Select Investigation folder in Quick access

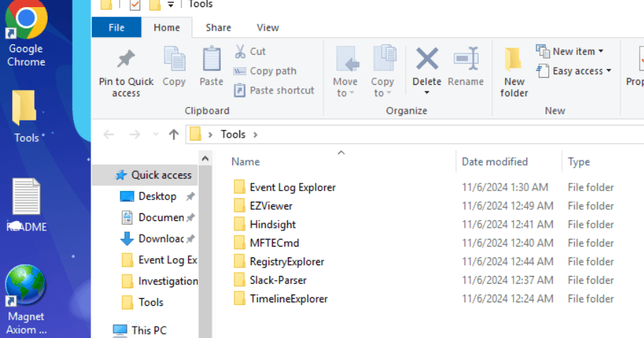click(167, 281)
